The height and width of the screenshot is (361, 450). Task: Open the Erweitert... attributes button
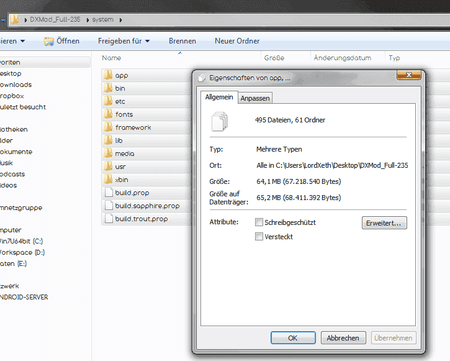point(384,223)
